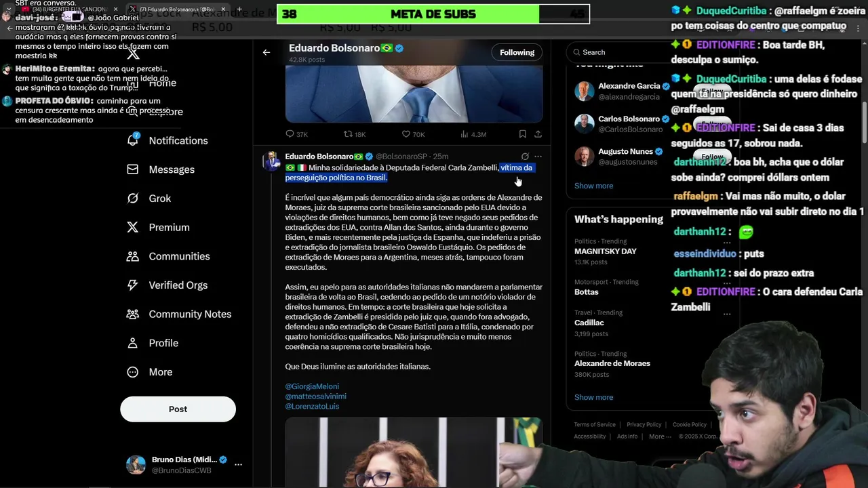Open Eduardo Bolsonaro's avatar on the post
The width and height of the screenshot is (868, 488).
pyautogui.click(x=271, y=161)
